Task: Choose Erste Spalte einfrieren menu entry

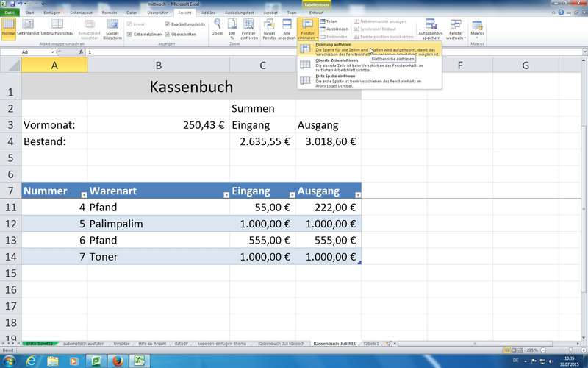Action: 369,81
